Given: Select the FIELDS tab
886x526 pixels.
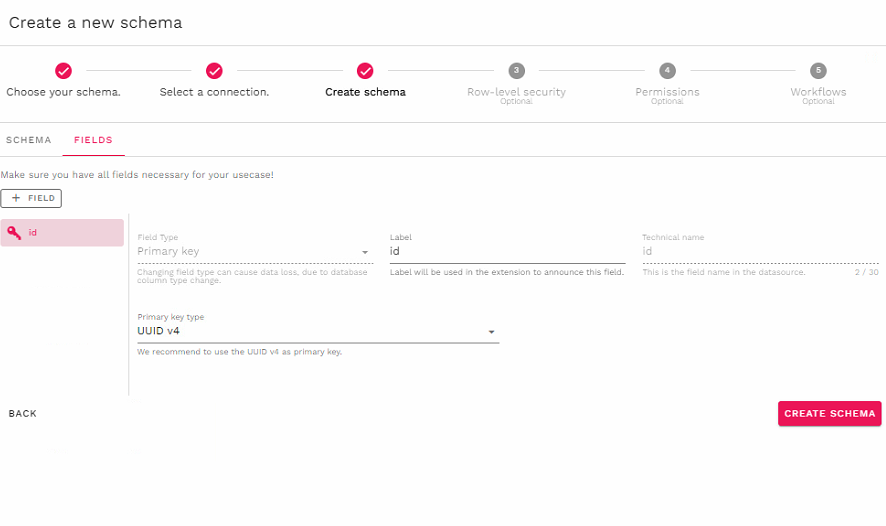Looking at the screenshot, I should (x=93, y=140).
